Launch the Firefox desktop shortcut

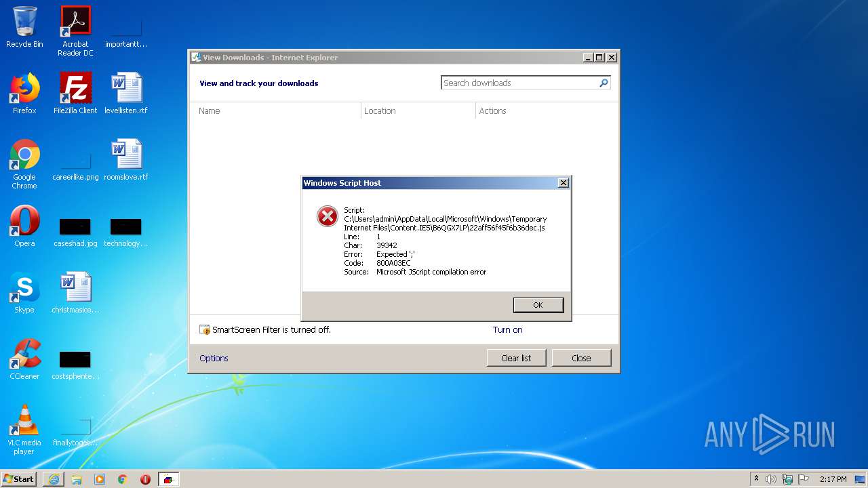pyautogui.click(x=24, y=94)
